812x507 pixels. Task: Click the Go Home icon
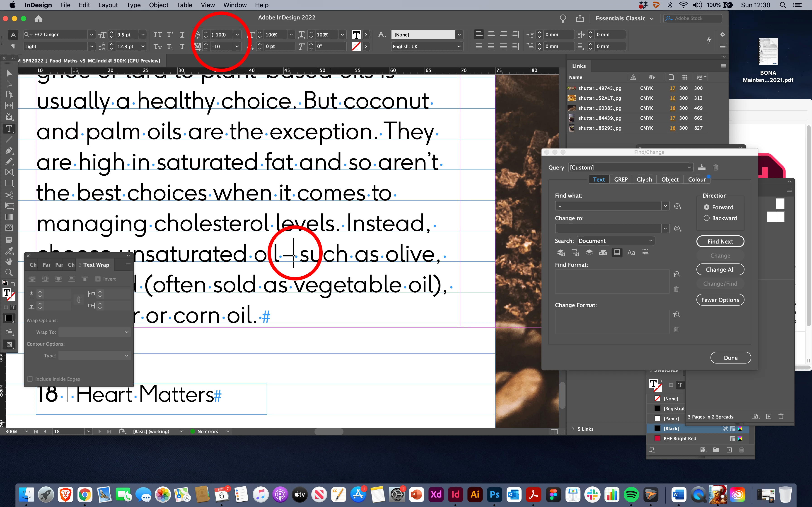pos(39,19)
